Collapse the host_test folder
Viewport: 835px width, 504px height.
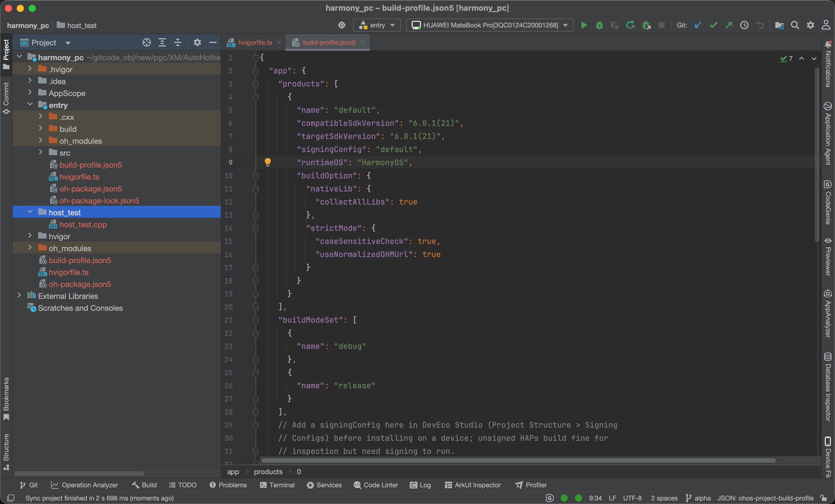(30, 212)
